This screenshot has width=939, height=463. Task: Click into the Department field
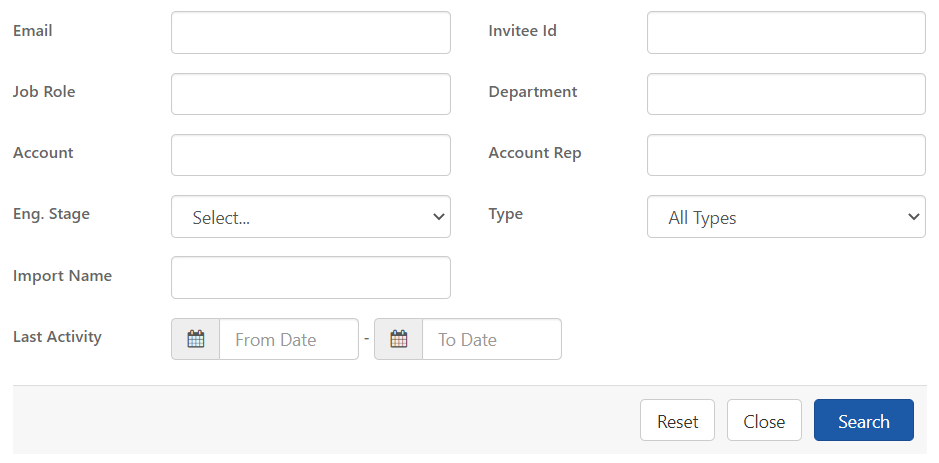pos(786,94)
